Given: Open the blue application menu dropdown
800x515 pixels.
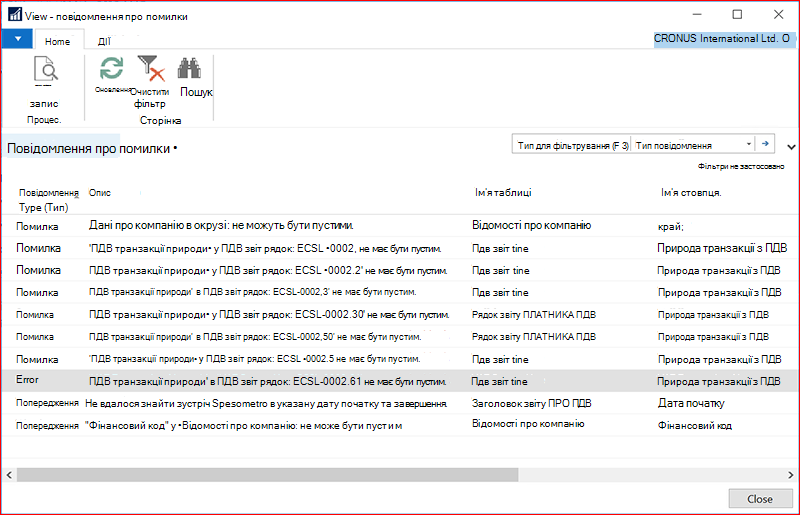Looking at the screenshot, I should [x=17, y=39].
